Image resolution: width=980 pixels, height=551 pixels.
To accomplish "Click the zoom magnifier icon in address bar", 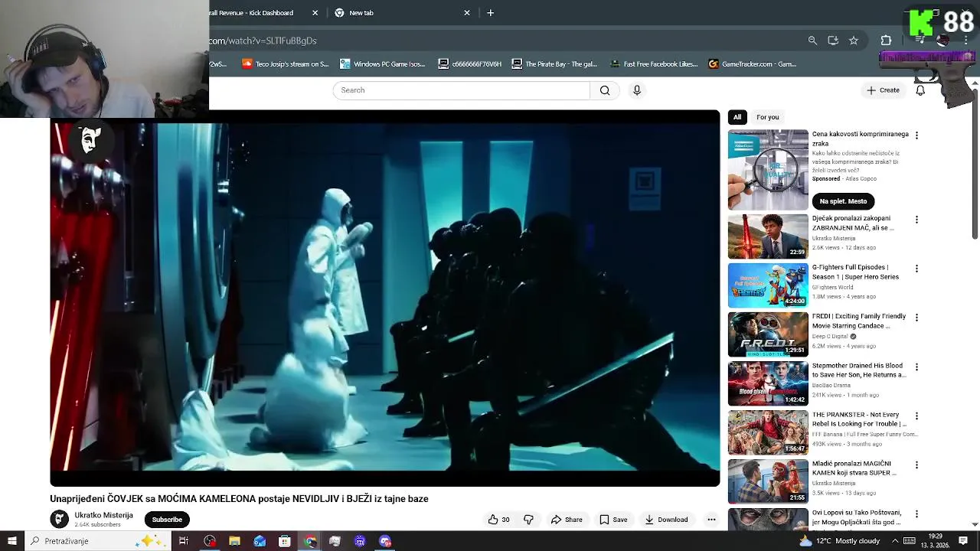I will coord(812,41).
